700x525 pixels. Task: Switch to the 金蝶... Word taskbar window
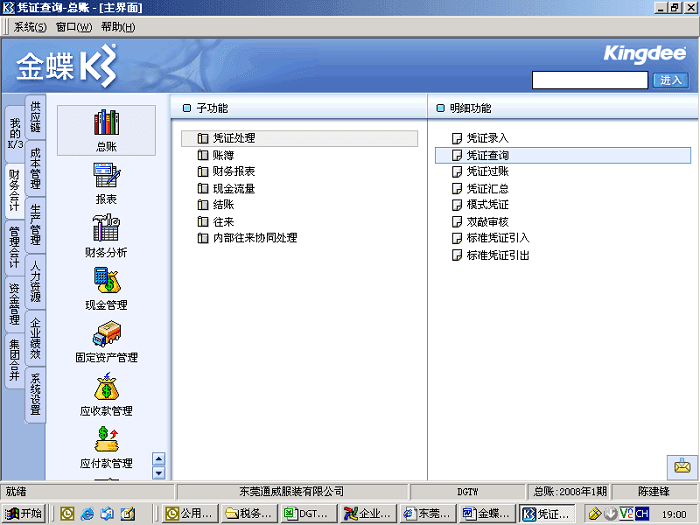[x=488, y=514]
